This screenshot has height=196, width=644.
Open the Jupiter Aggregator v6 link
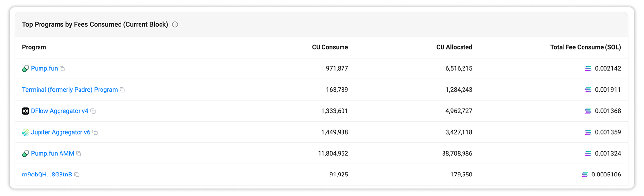60,132
